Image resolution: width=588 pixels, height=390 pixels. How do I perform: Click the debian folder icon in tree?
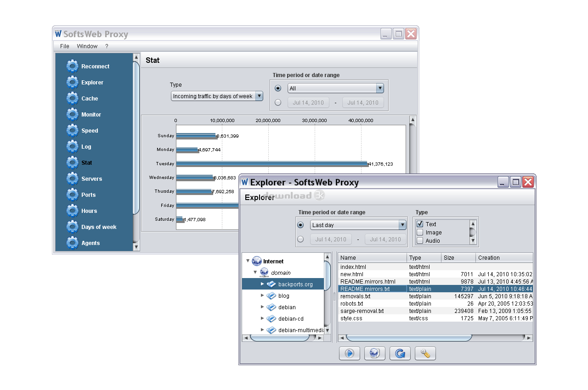pos(271,307)
